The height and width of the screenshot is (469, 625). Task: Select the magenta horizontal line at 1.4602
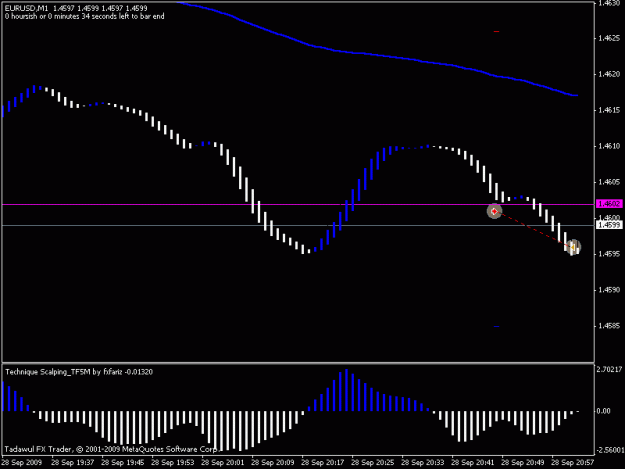298,204
